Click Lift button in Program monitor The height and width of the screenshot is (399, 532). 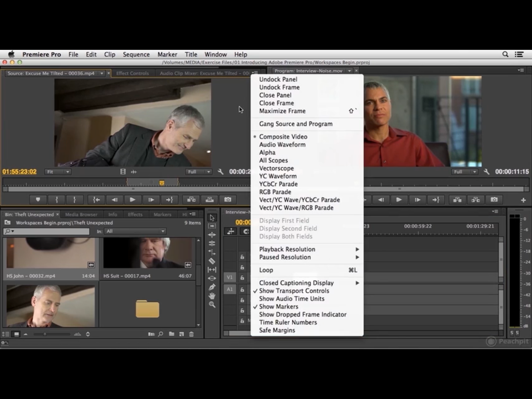coord(457,200)
